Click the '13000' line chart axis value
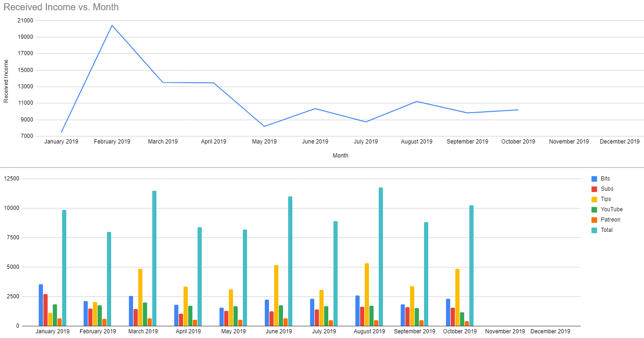The height and width of the screenshot is (338, 644). pos(26,86)
